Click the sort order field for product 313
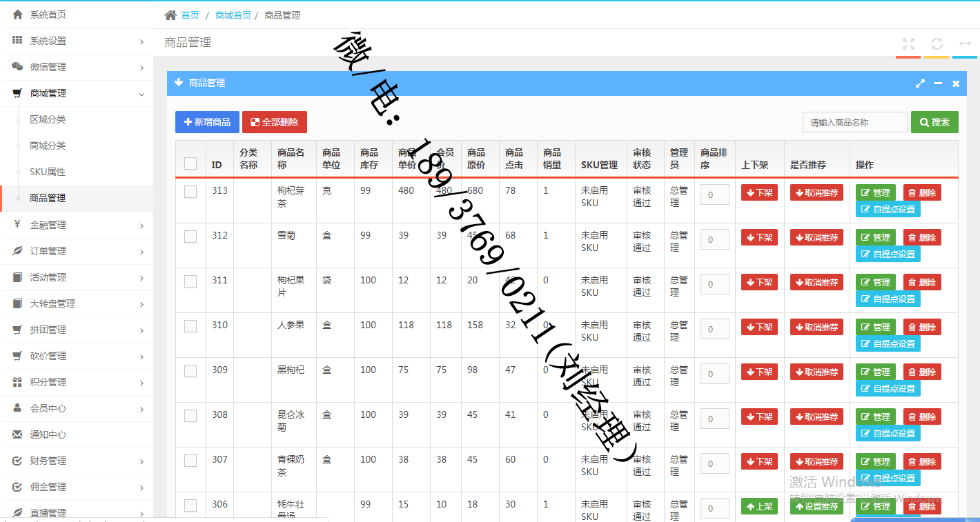The image size is (980, 522). (715, 194)
